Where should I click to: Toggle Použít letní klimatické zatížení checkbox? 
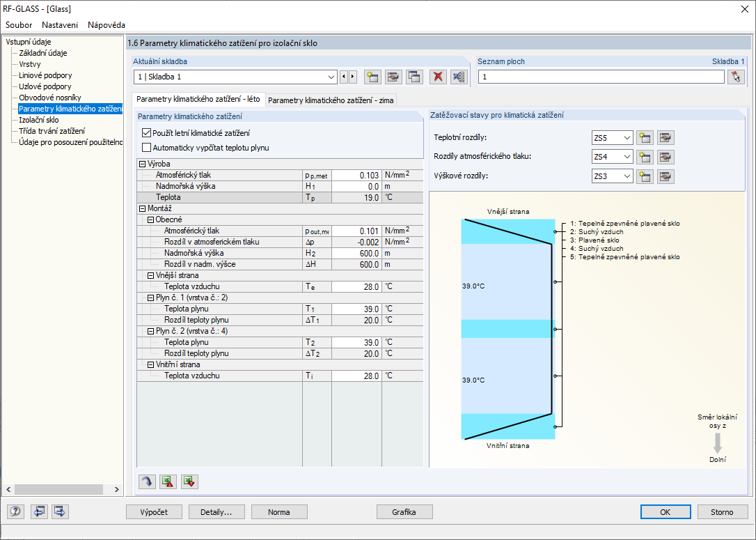pos(147,132)
